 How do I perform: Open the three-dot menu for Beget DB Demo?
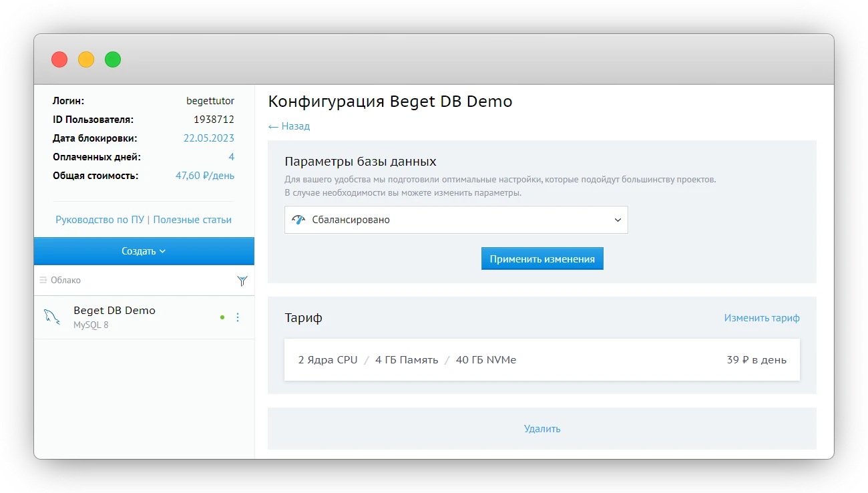coord(238,318)
